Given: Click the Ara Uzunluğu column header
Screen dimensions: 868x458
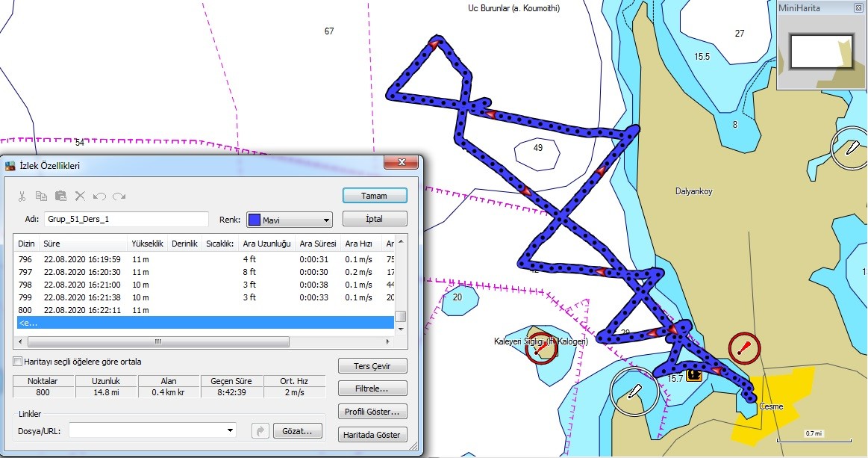Looking at the screenshot, I should [x=267, y=244].
